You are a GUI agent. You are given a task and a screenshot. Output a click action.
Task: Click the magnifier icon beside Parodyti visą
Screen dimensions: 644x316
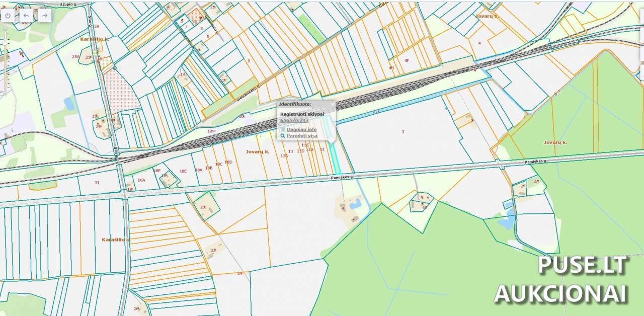click(x=283, y=136)
